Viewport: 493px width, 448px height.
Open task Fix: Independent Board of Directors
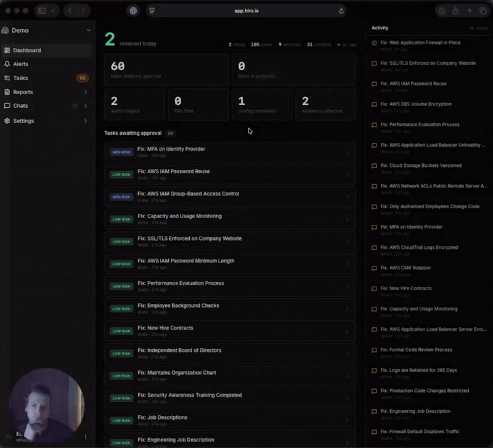tap(230, 353)
